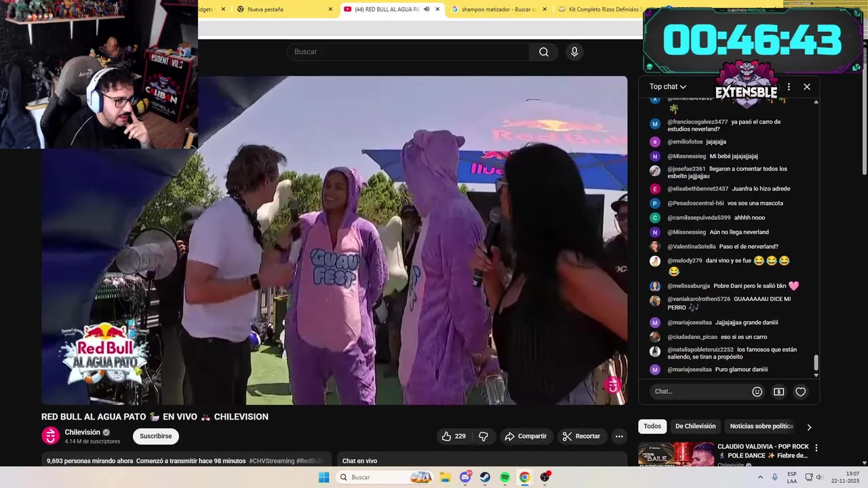The width and height of the screenshot is (868, 488).
Task: Close the Nueva pestaña tab
Action: point(331,9)
